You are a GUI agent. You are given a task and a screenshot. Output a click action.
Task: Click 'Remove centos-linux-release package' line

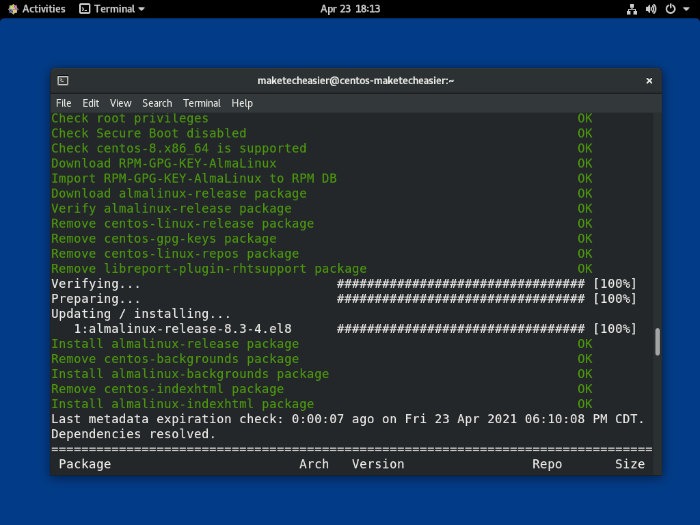click(182, 224)
